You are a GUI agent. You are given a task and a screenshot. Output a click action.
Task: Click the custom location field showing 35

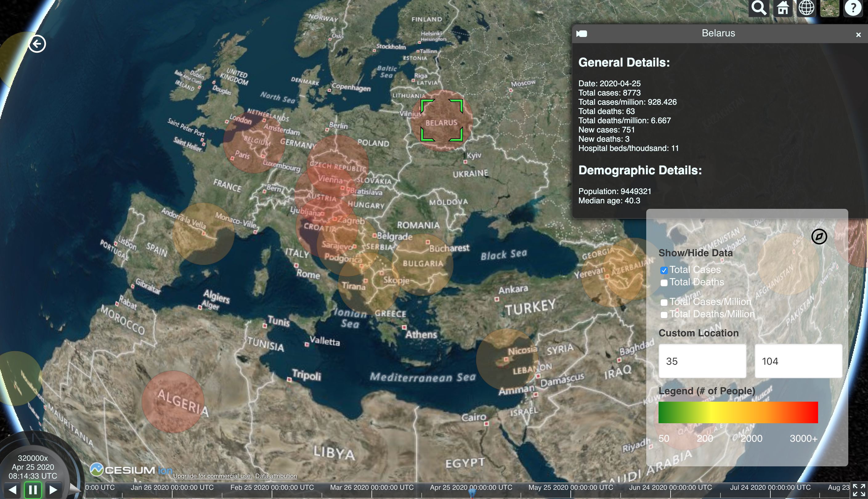pos(702,361)
